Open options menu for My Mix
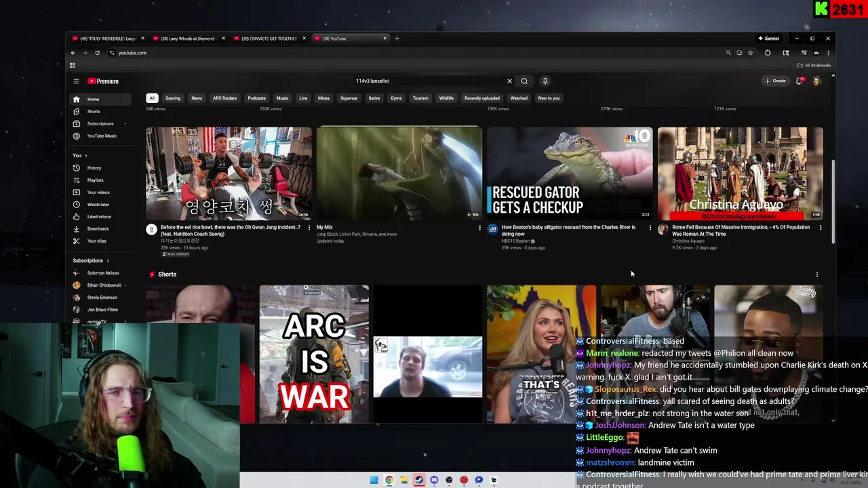This screenshot has height=488, width=868. [479, 228]
